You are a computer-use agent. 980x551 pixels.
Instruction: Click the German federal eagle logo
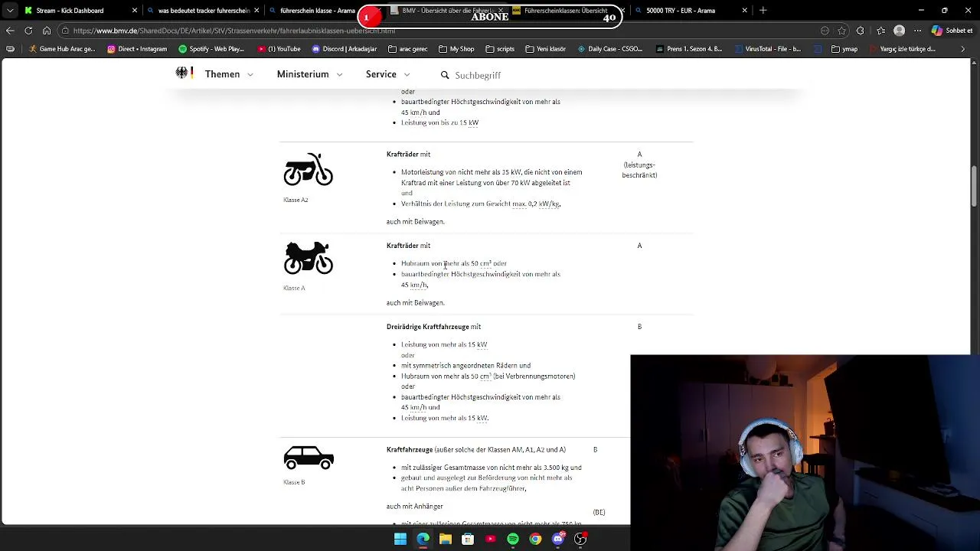coord(184,73)
